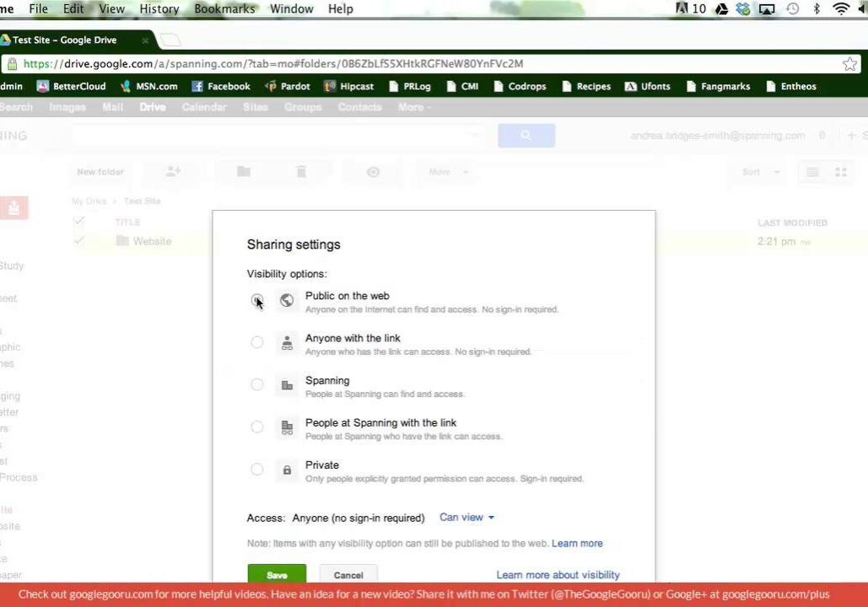Image resolution: width=868 pixels, height=607 pixels.
Task: Open the AirPlay display menu bar icon
Action: pos(767,9)
